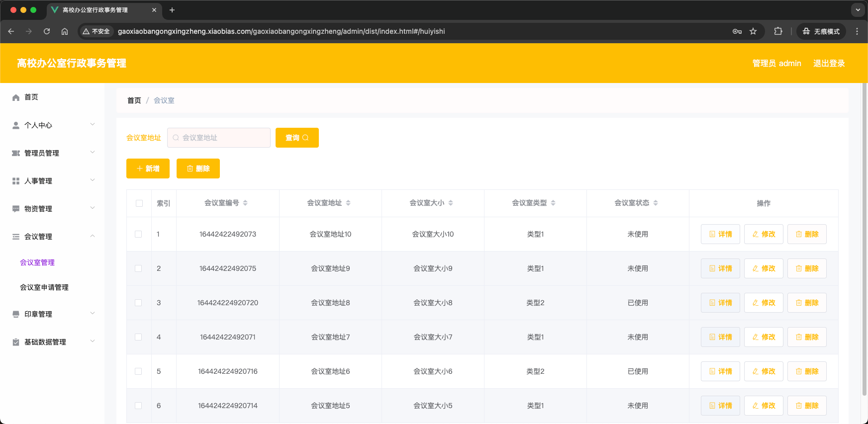The height and width of the screenshot is (424, 868).
Task: Expand the 人事管理 menu chevron
Action: click(93, 180)
